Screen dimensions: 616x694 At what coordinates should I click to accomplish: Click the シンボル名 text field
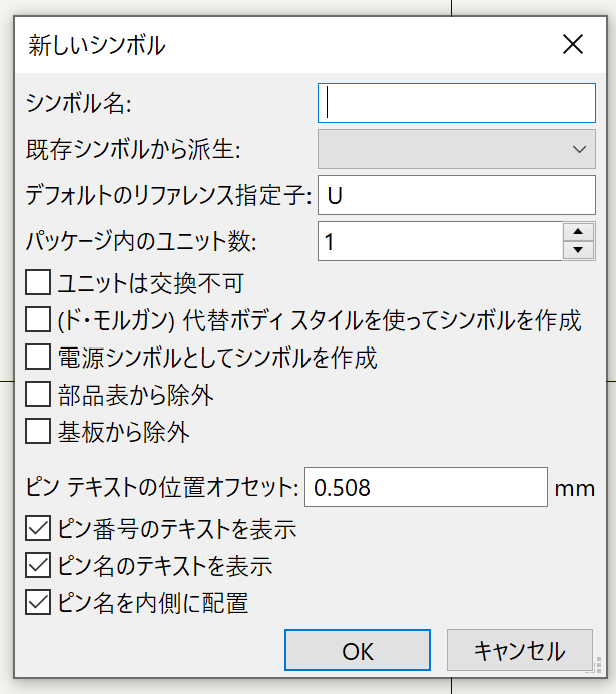coord(457,103)
